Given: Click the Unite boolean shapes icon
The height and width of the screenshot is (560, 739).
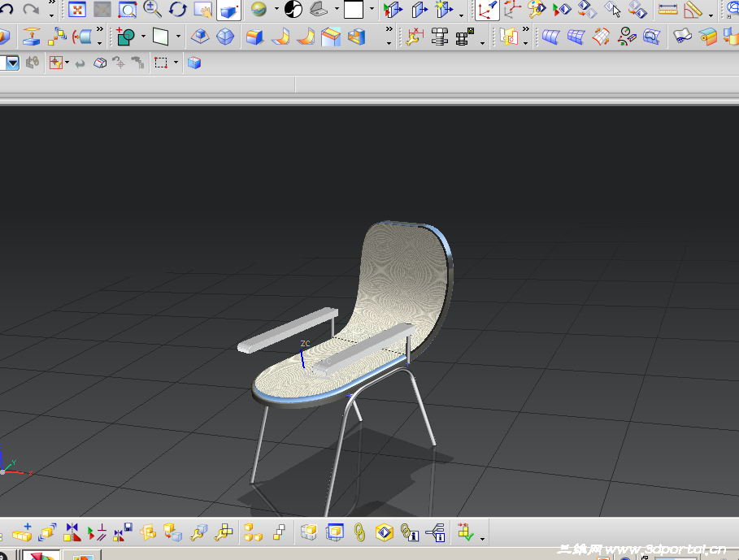Looking at the screenshot, I should (125, 37).
